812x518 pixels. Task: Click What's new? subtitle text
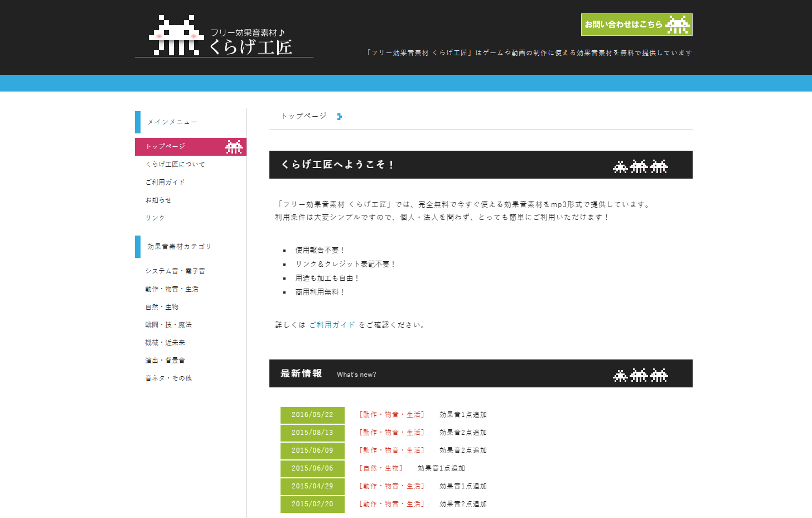(x=356, y=375)
